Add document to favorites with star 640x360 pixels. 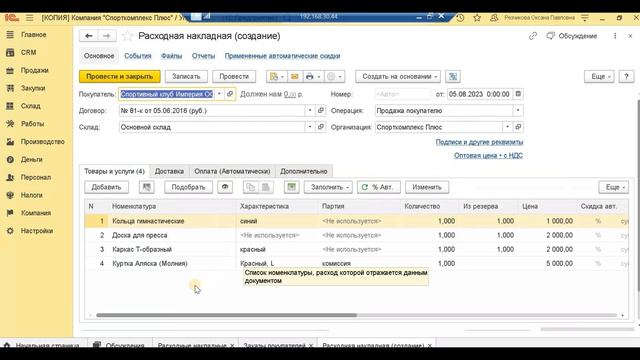[x=127, y=36]
